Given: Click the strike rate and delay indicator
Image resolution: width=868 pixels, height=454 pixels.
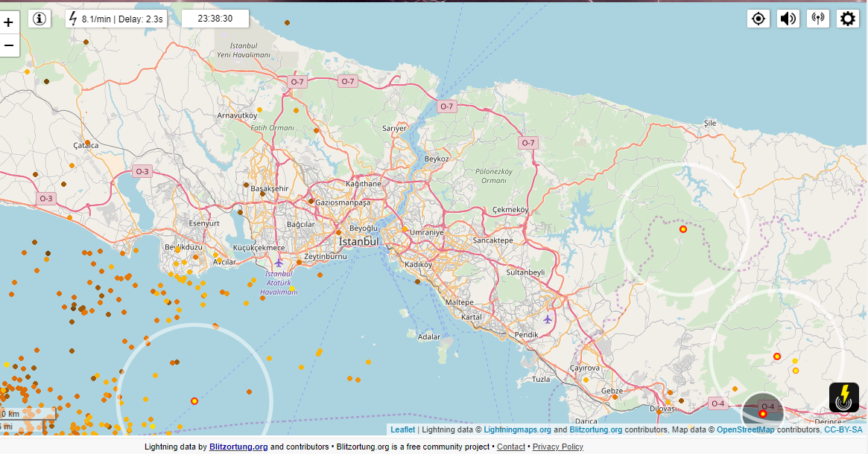Looking at the screenshot, I should [x=116, y=19].
